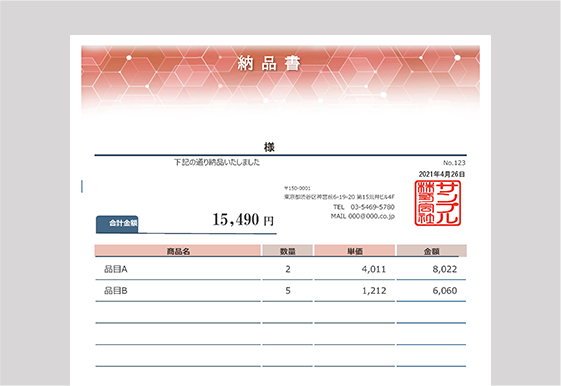561x386 pixels.
Task: Select the 品目A cell
Action: (x=116, y=269)
